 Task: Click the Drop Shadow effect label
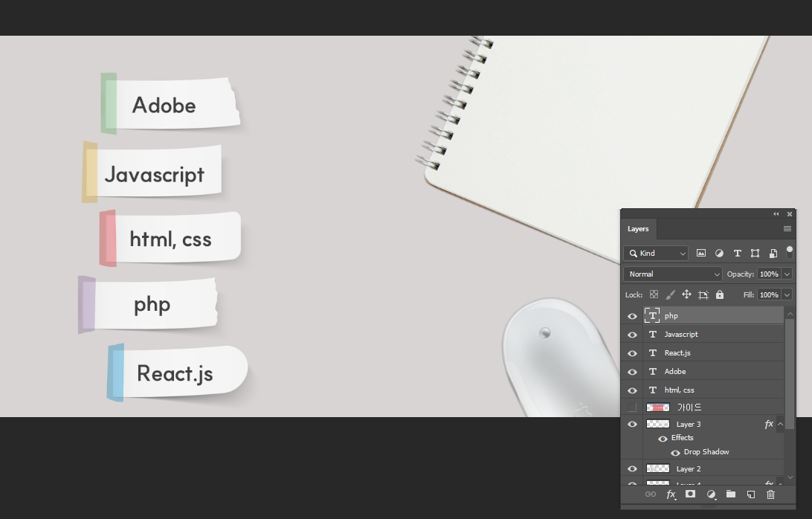(x=706, y=451)
